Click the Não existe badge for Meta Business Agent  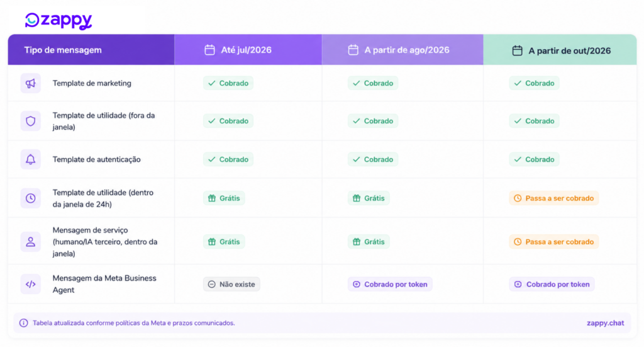(231, 284)
